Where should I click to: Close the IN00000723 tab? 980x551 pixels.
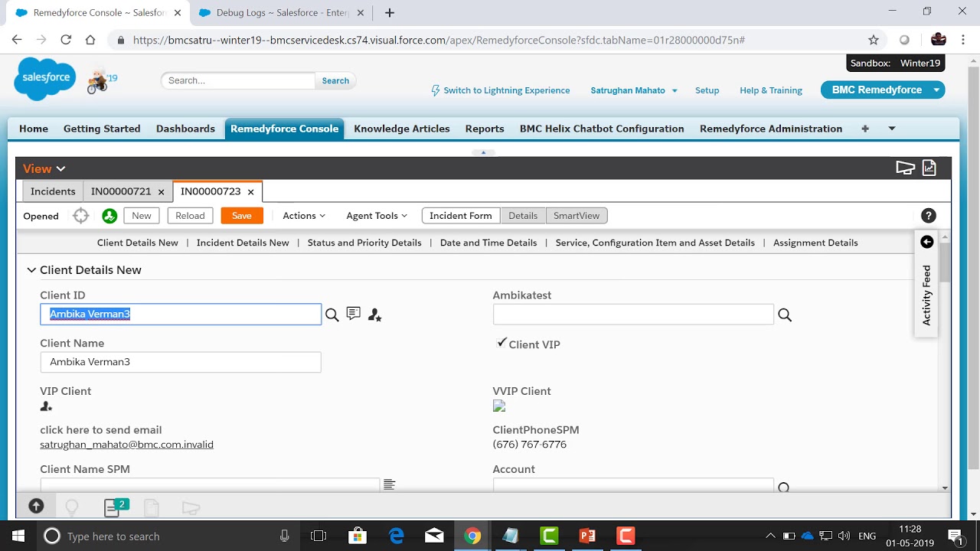[x=250, y=192]
